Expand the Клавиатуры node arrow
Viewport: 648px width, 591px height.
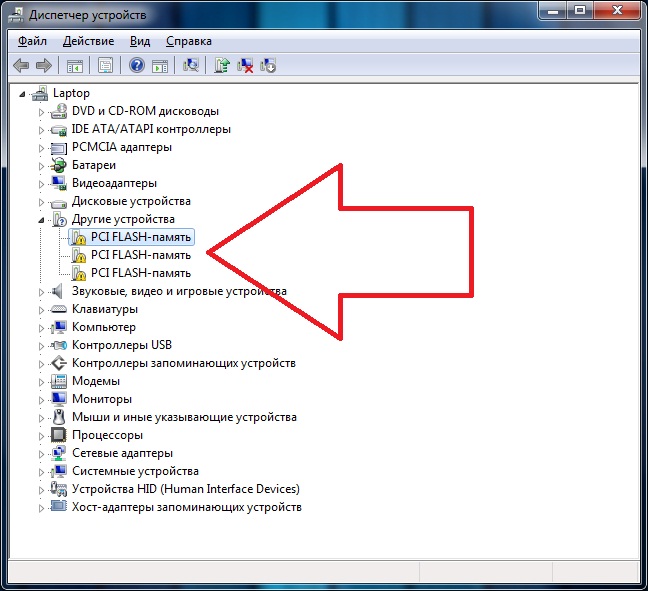coord(41,310)
